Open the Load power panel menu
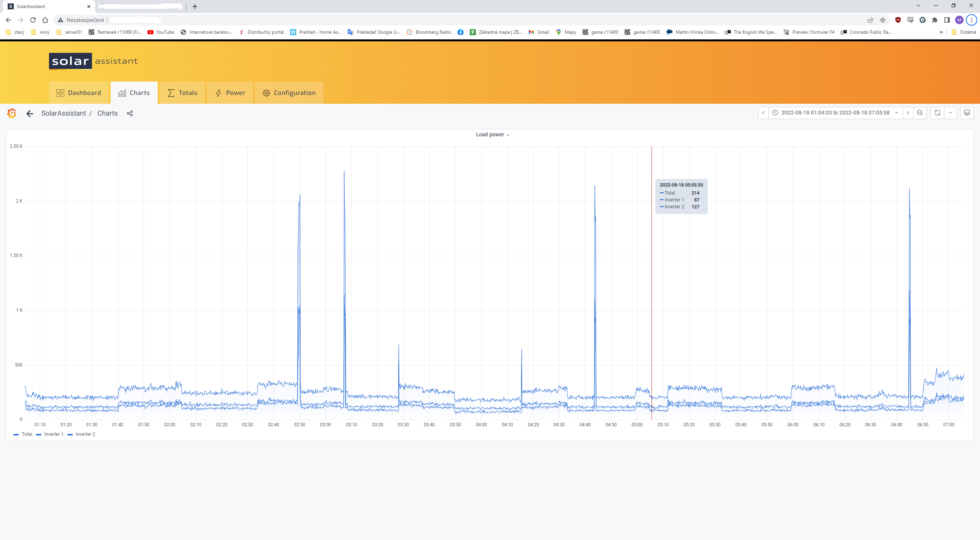This screenshot has height=540, width=980. 492,134
